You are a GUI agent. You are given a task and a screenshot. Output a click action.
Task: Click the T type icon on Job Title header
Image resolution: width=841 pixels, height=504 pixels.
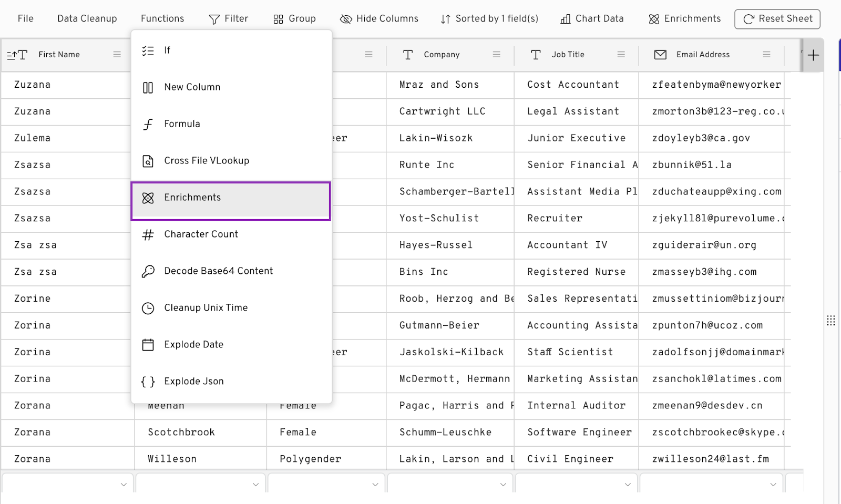pyautogui.click(x=536, y=54)
